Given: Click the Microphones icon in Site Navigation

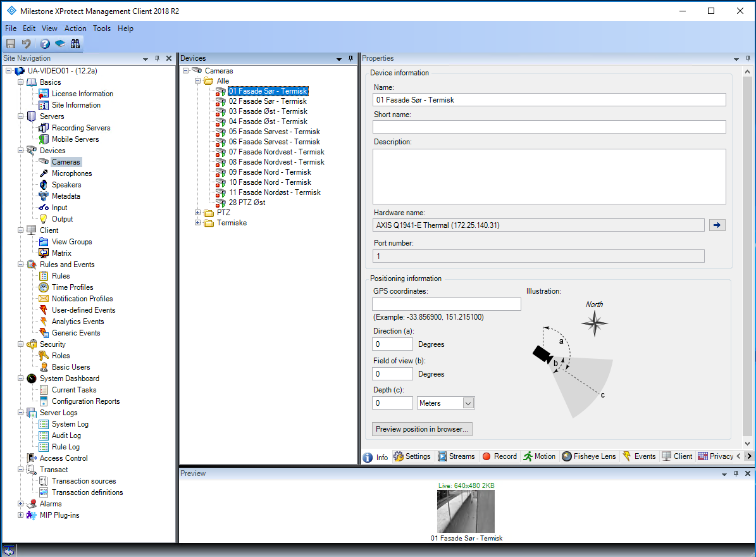Looking at the screenshot, I should click(x=44, y=173).
